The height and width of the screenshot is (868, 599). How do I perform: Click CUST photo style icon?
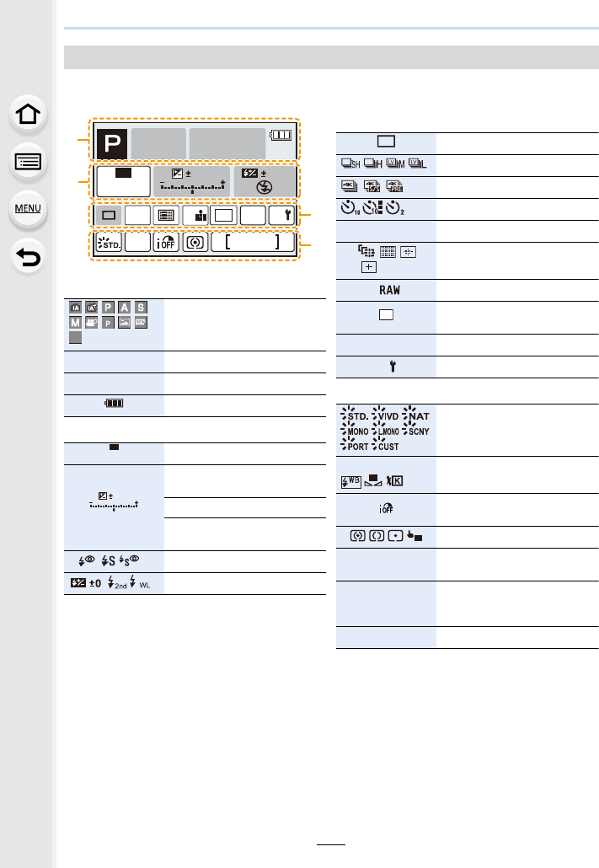385,444
